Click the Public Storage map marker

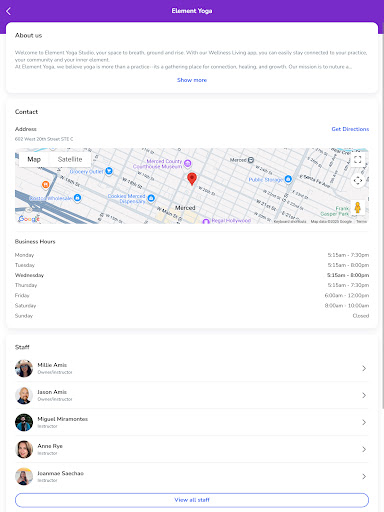click(x=288, y=179)
